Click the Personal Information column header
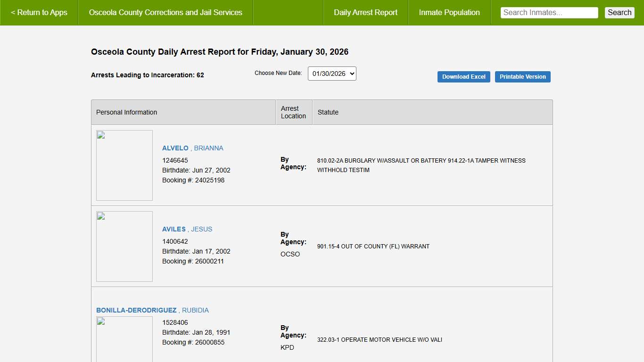Screen dimensions: 644x362 (x=126, y=112)
